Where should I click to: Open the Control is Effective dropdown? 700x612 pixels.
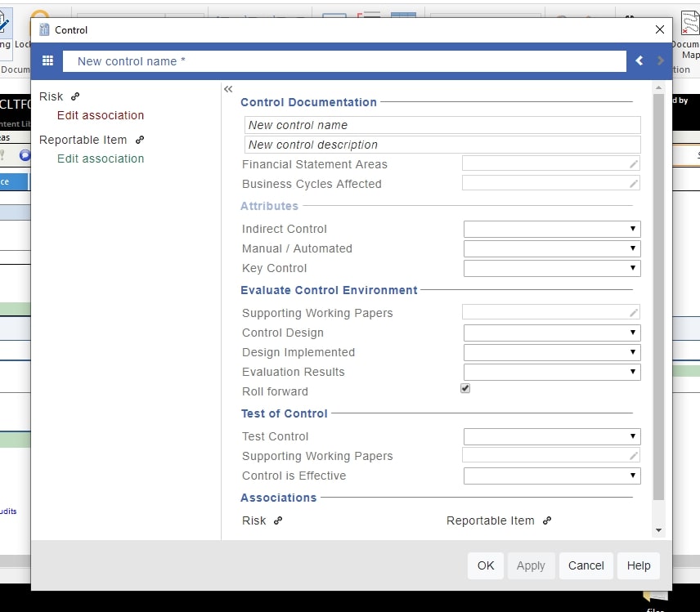pyautogui.click(x=552, y=476)
